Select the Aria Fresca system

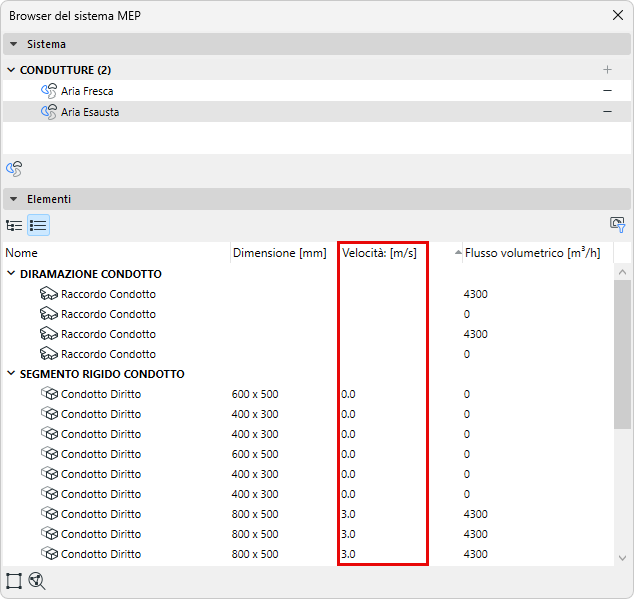[317, 91]
